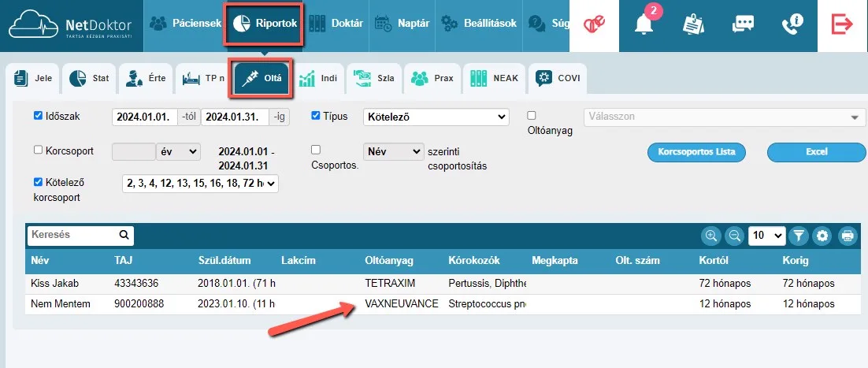The image size is (868, 368).
Task: Switch to the COVI tab
Action: tap(557, 78)
